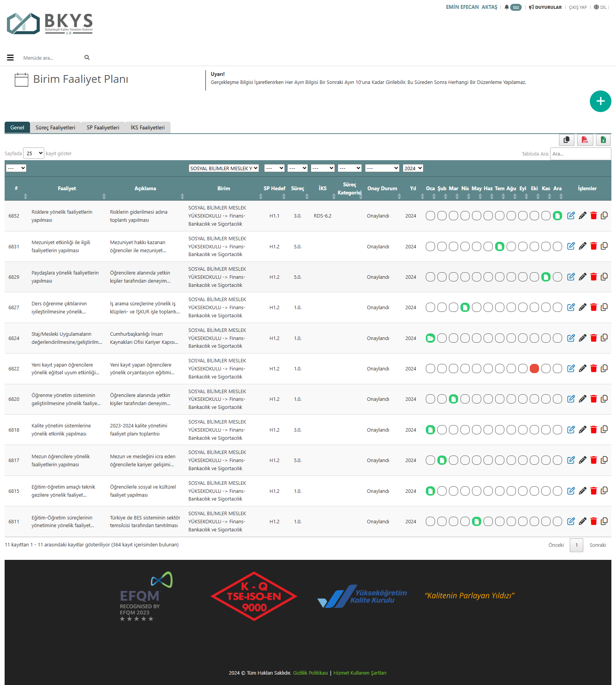Click the green add new activity plus button
This screenshot has width=616, height=685.
click(600, 101)
